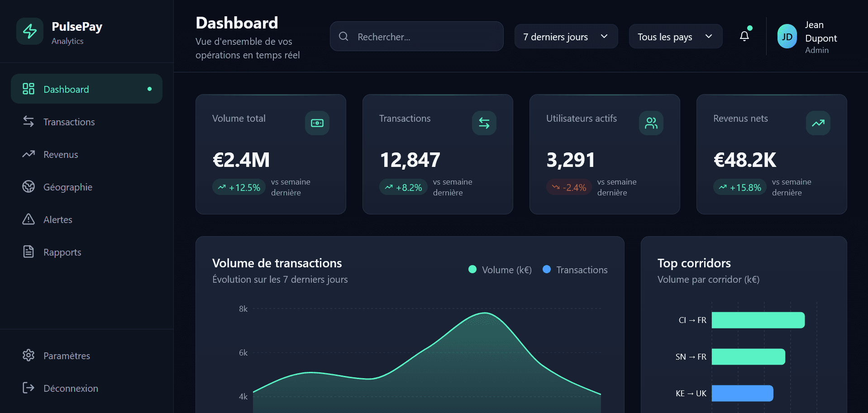The image size is (868, 413).
Task: Click the Dashboard grid icon in sidebar
Action: 29,89
